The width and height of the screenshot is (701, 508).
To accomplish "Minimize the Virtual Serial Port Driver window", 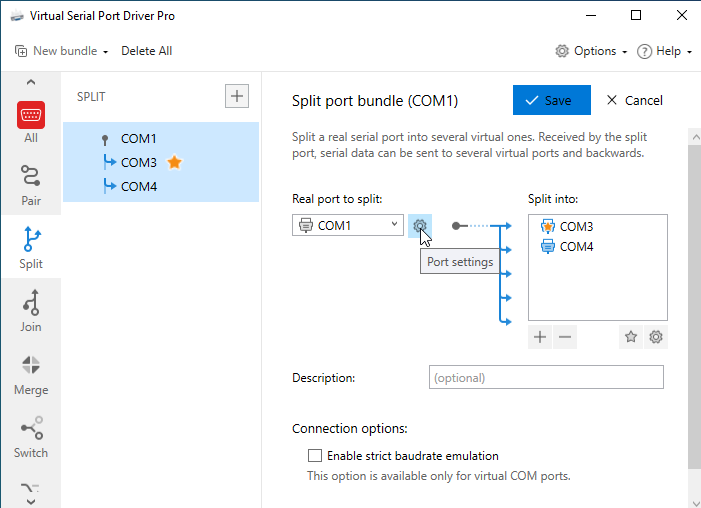I will (591, 16).
